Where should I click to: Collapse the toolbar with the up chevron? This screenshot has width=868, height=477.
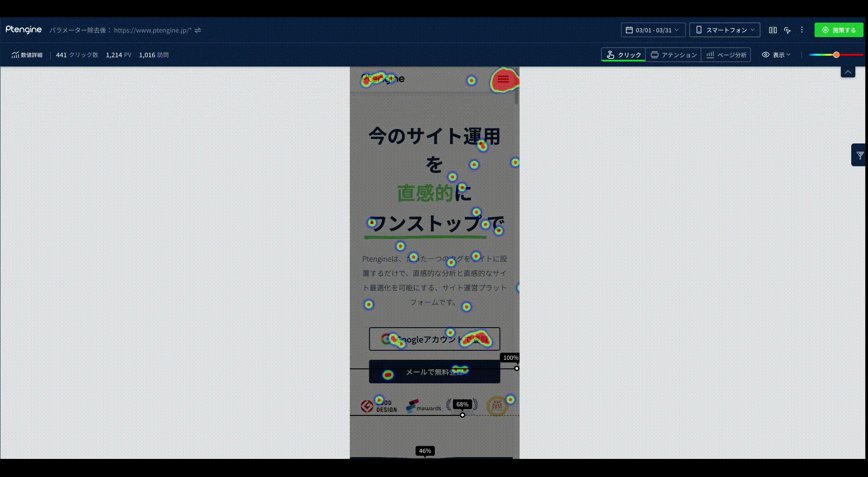848,72
